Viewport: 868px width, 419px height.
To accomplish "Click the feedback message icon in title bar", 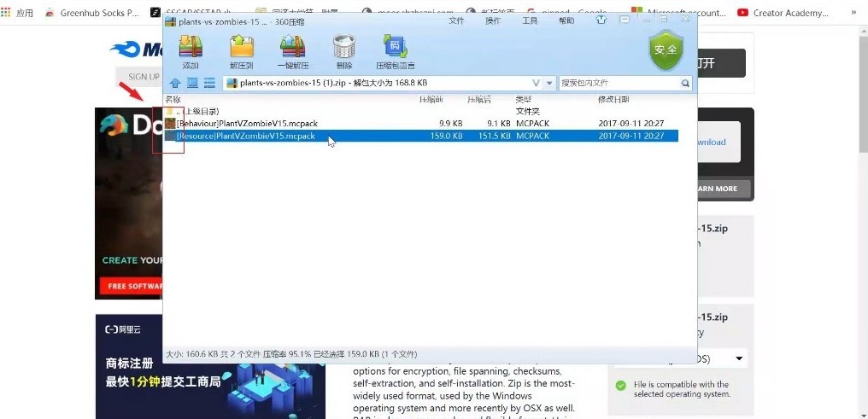I will (x=625, y=20).
